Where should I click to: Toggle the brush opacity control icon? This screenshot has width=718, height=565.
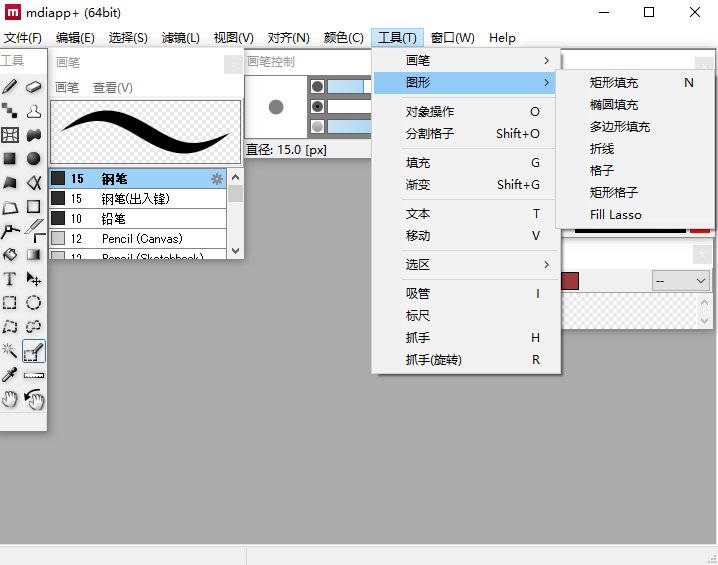(x=317, y=127)
